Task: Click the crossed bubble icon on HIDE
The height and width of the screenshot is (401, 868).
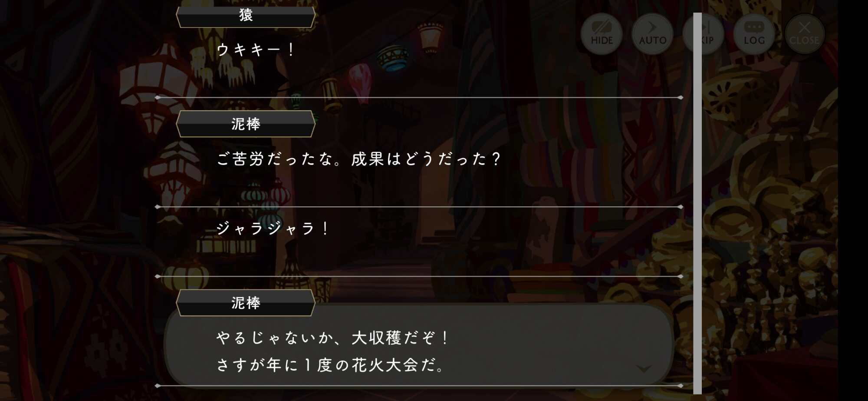Action: point(602,27)
